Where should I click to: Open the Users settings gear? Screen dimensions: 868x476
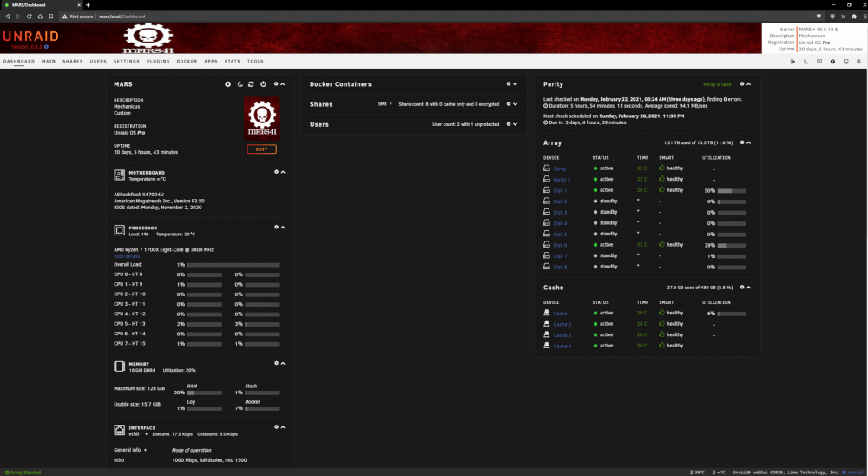(509, 124)
